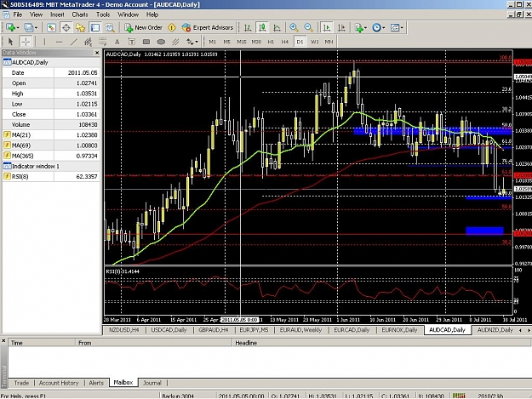Image resolution: width=532 pixels, height=399 pixels.
Task: Close the Terminal panel
Action: (3, 340)
